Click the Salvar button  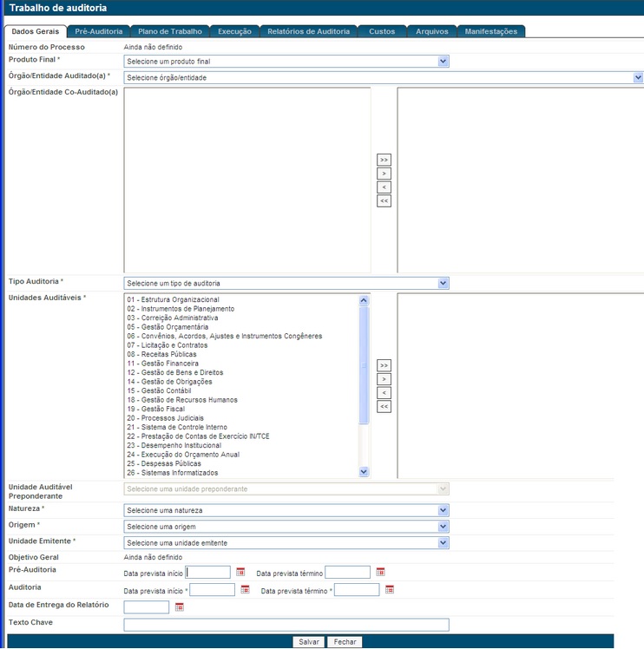[x=308, y=642]
